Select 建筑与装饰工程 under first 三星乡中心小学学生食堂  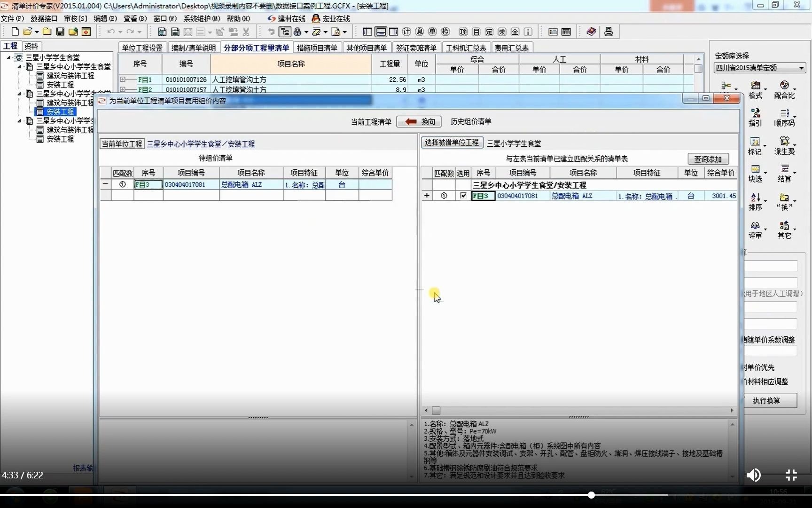pos(70,76)
